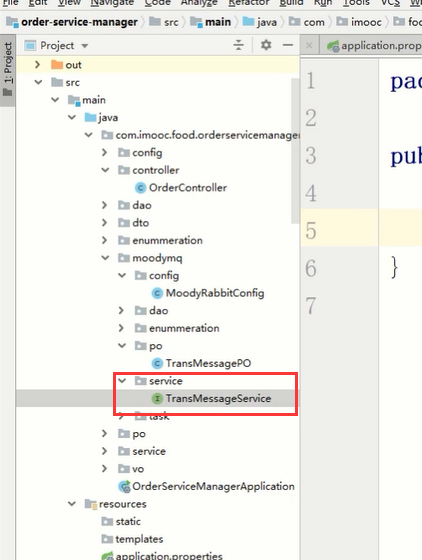Open the Code menu
422x560 pixels.
tap(157, 3)
